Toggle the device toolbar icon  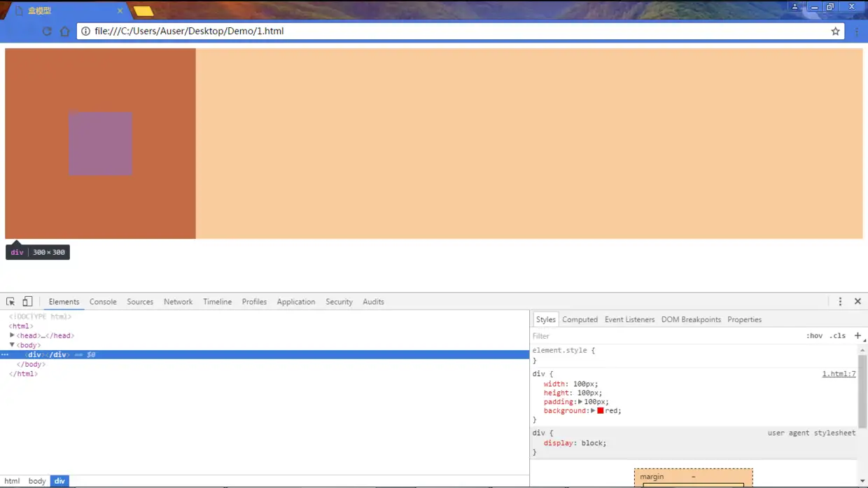(x=27, y=302)
